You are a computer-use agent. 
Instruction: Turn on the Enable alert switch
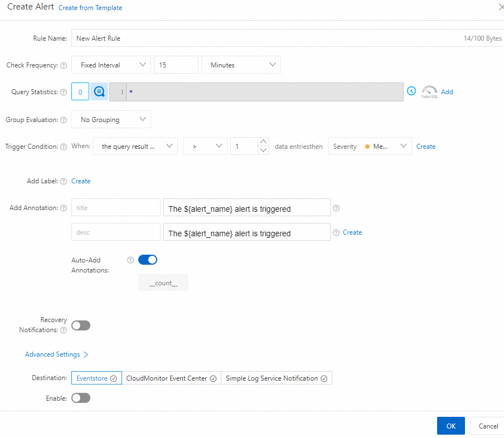tap(81, 398)
